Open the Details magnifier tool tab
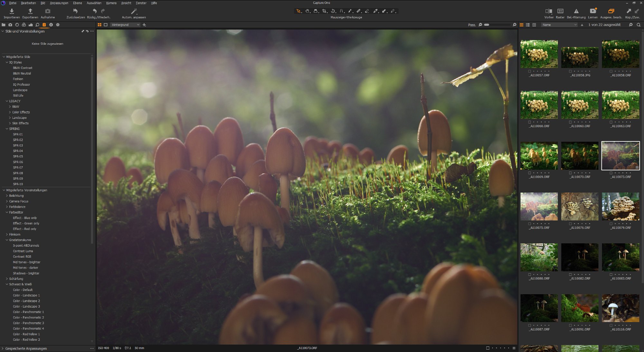 [x=37, y=25]
